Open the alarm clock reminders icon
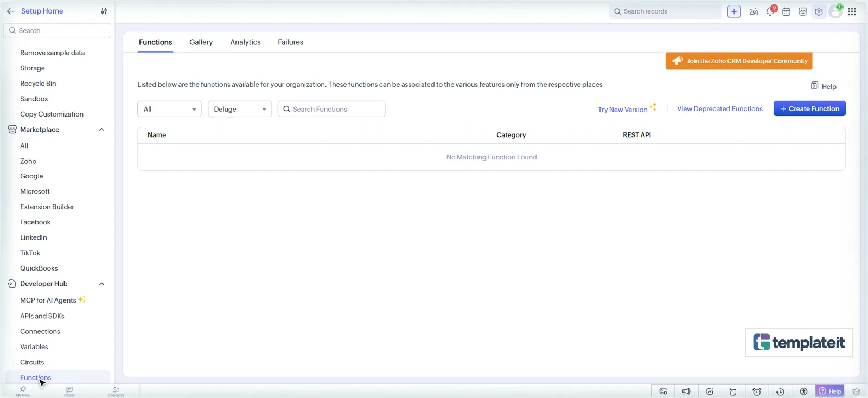 pyautogui.click(x=757, y=391)
